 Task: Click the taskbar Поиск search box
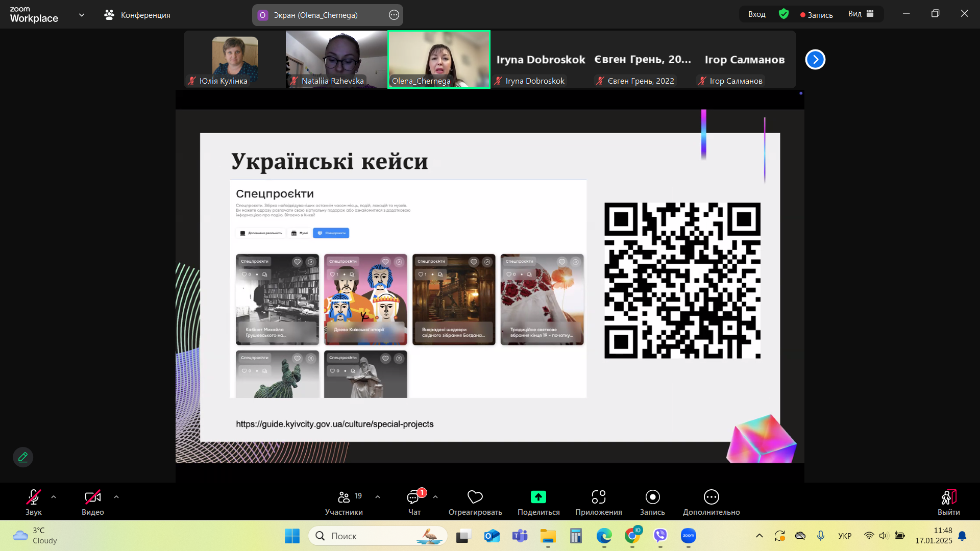click(x=378, y=536)
